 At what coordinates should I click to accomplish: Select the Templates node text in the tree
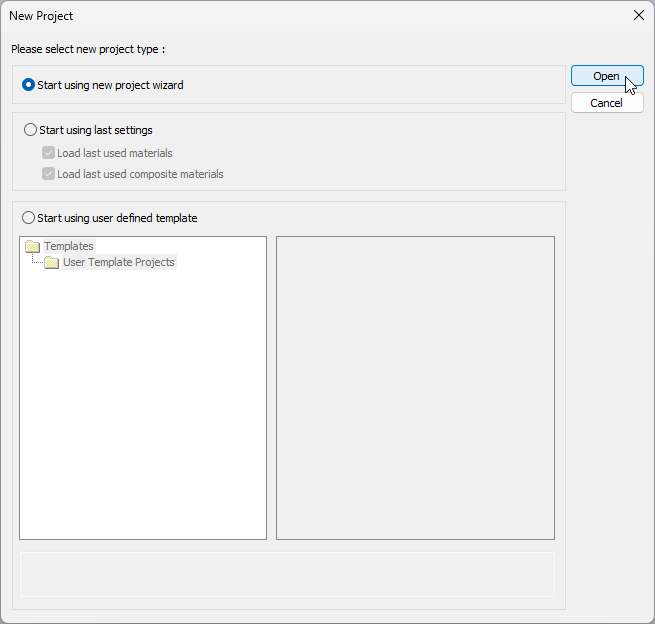tap(69, 246)
